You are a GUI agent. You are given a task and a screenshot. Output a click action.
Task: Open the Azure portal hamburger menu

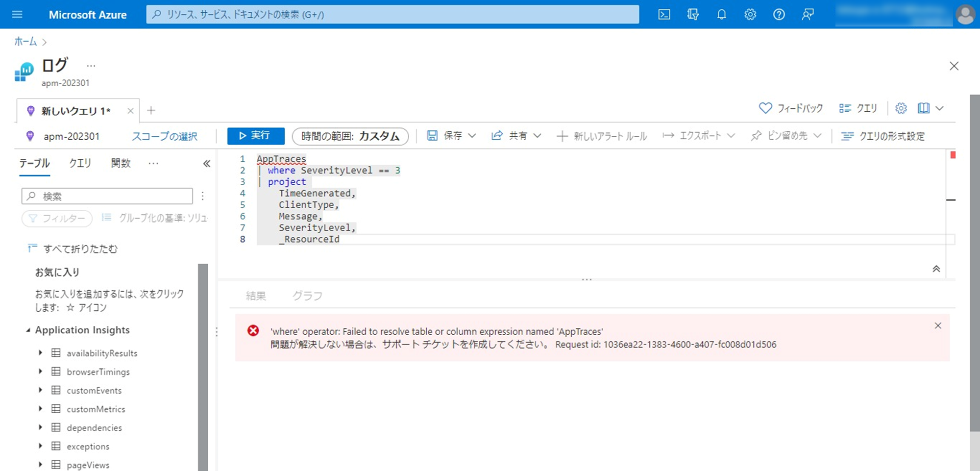click(17, 15)
